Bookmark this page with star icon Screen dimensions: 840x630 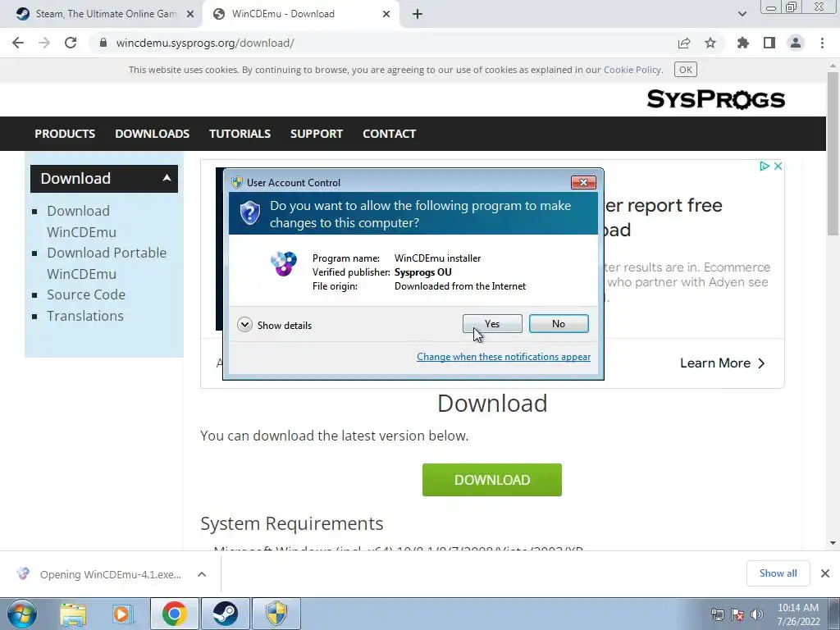[x=710, y=43]
